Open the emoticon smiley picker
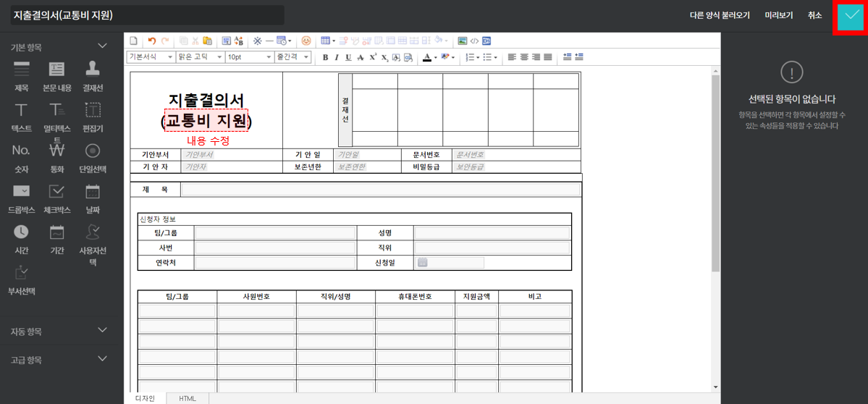Screen dimensions: 868x404 [306, 41]
